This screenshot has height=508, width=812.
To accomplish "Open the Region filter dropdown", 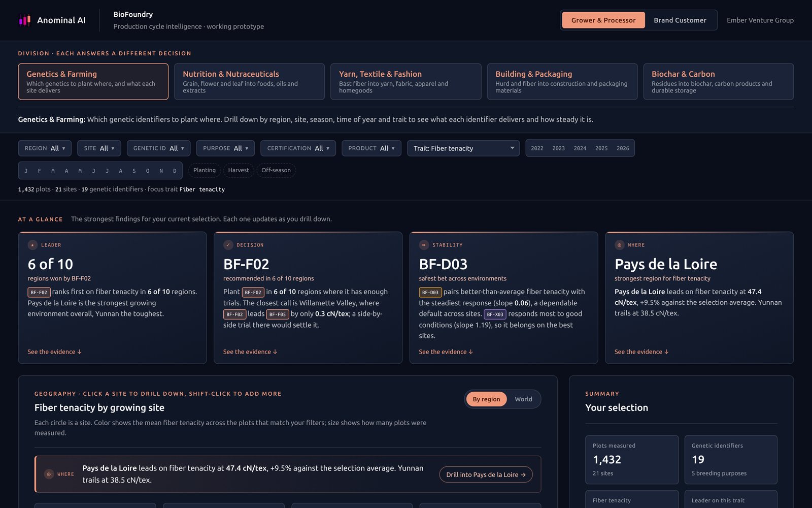I will (45, 148).
